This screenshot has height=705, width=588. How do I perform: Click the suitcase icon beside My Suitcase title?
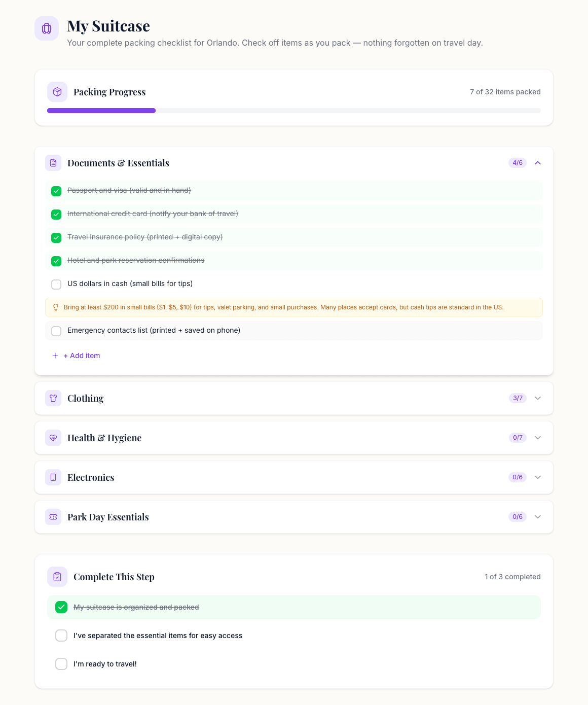click(x=47, y=28)
